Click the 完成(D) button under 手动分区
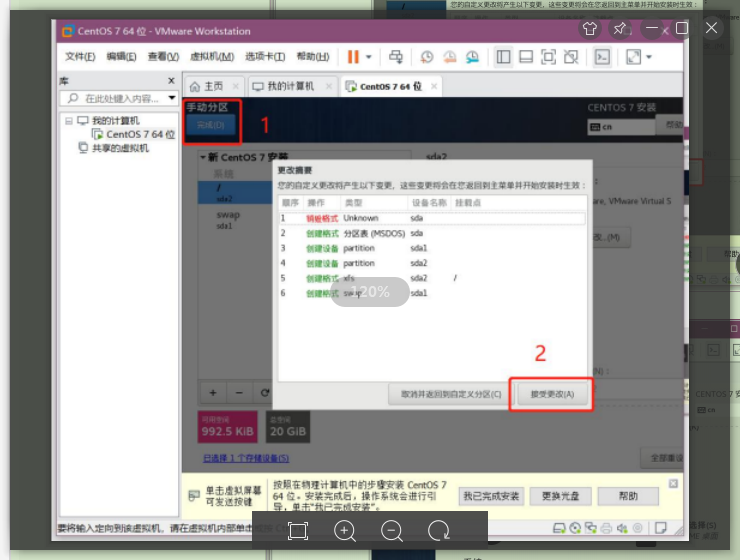 [210, 125]
